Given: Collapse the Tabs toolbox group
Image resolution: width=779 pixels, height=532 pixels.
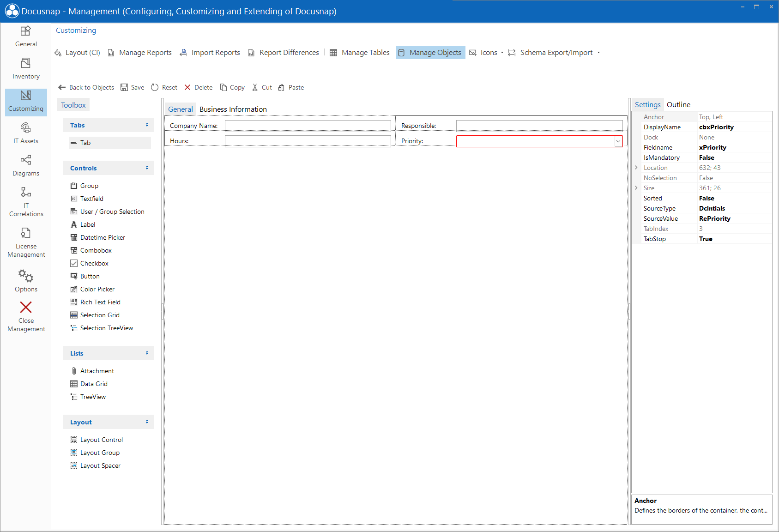Looking at the screenshot, I should (x=147, y=125).
